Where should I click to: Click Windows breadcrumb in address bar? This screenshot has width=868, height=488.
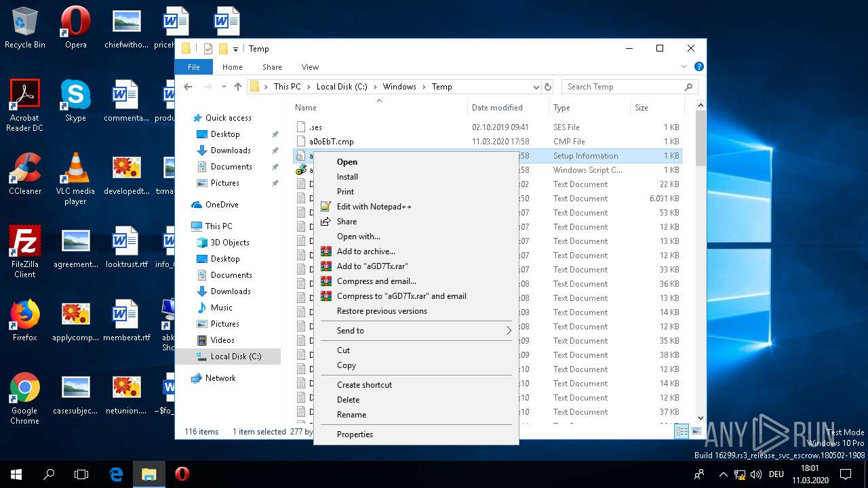coord(399,87)
